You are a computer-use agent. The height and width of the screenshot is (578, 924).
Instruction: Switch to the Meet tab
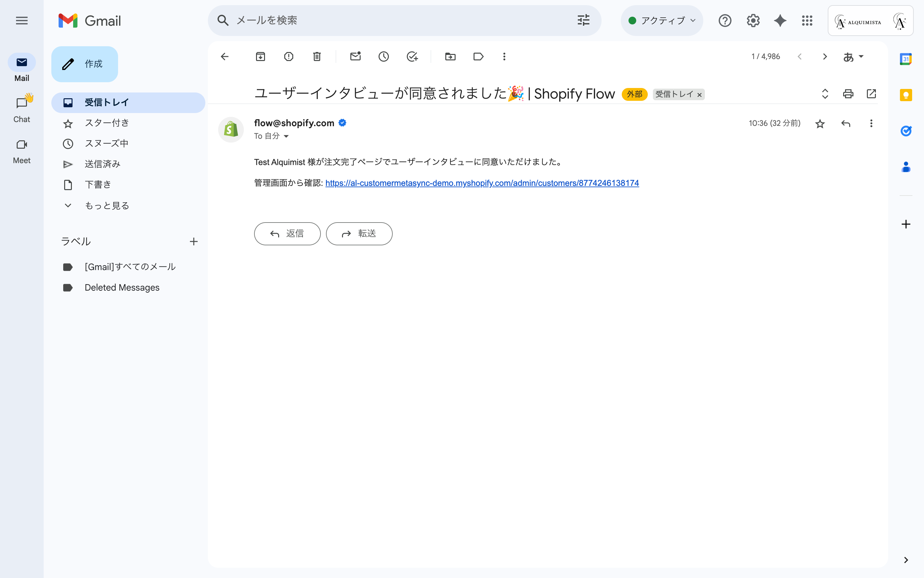22,150
